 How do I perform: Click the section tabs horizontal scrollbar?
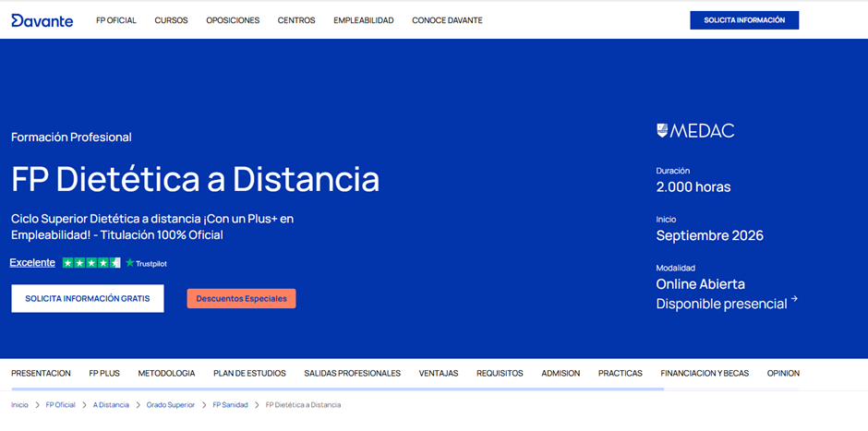pyautogui.click(x=338, y=389)
